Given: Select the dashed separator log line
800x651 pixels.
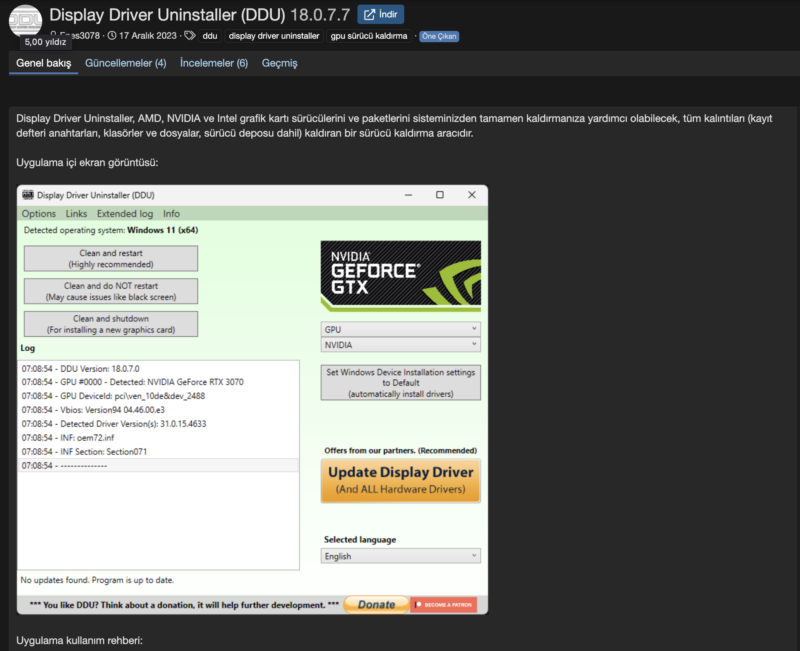Looking at the screenshot, I should click(158, 465).
